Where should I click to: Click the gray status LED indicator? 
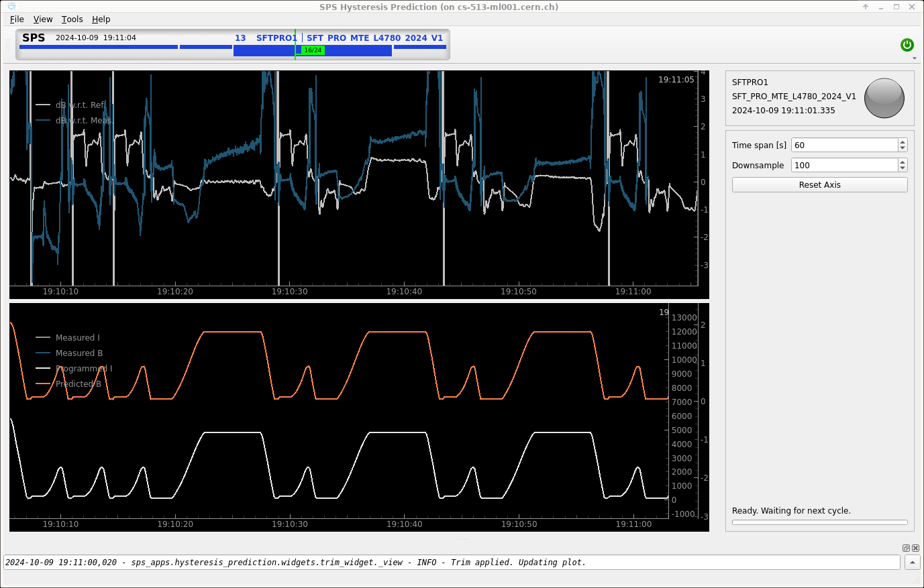tap(884, 99)
